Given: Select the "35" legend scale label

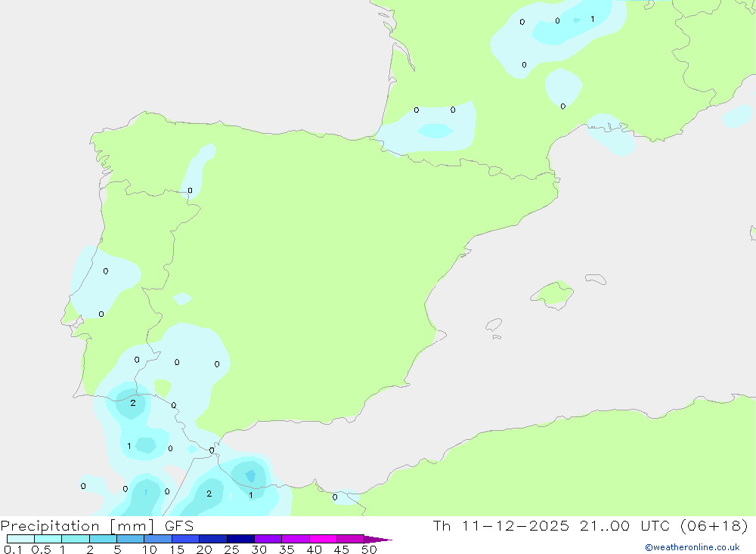Looking at the screenshot, I should (287, 549).
